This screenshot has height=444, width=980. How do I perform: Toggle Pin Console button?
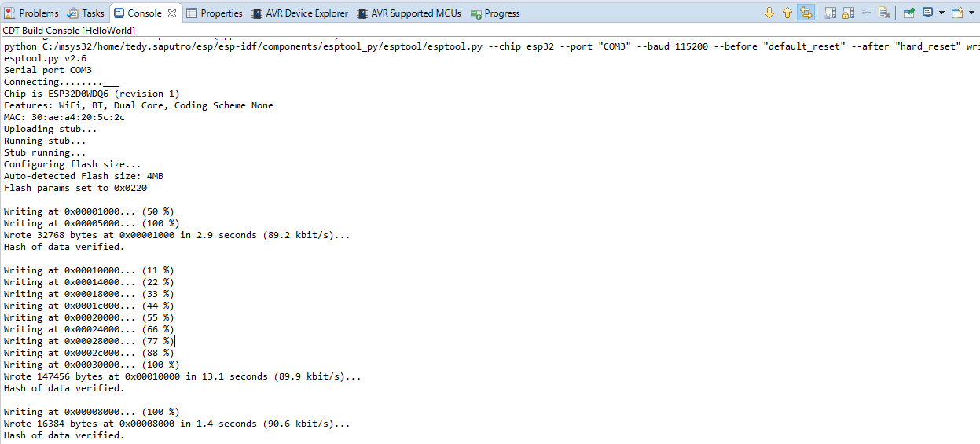click(x=908, y=13)
